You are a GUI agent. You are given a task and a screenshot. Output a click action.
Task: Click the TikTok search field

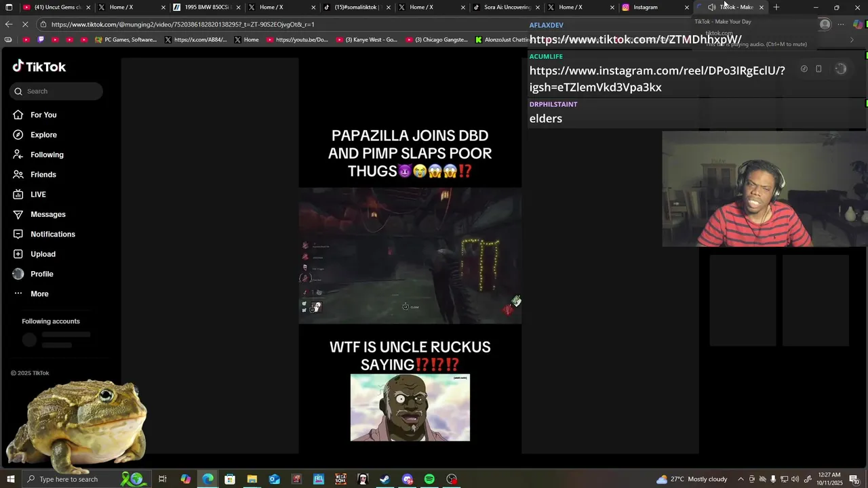pos(56,91)
